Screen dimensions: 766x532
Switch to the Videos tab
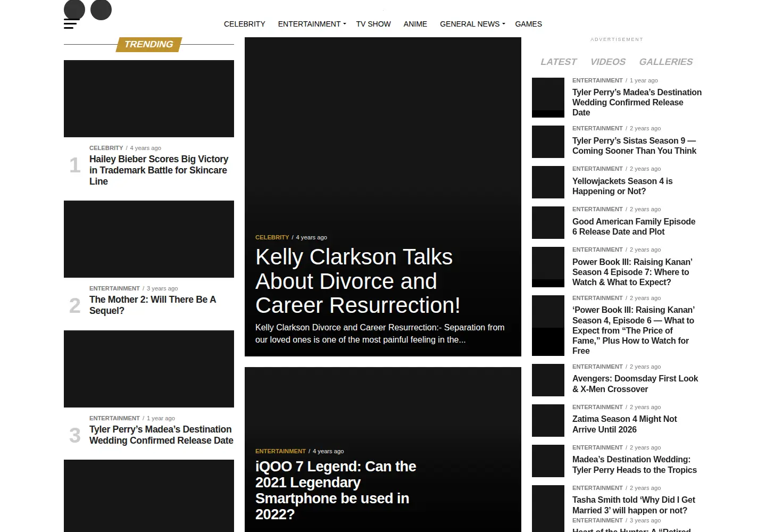click(608, 62)
